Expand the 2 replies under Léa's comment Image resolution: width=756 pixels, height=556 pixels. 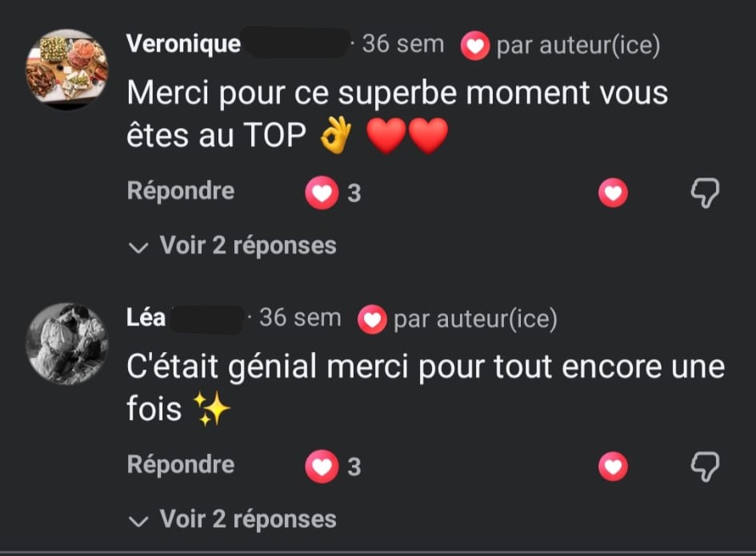(233, 519)
